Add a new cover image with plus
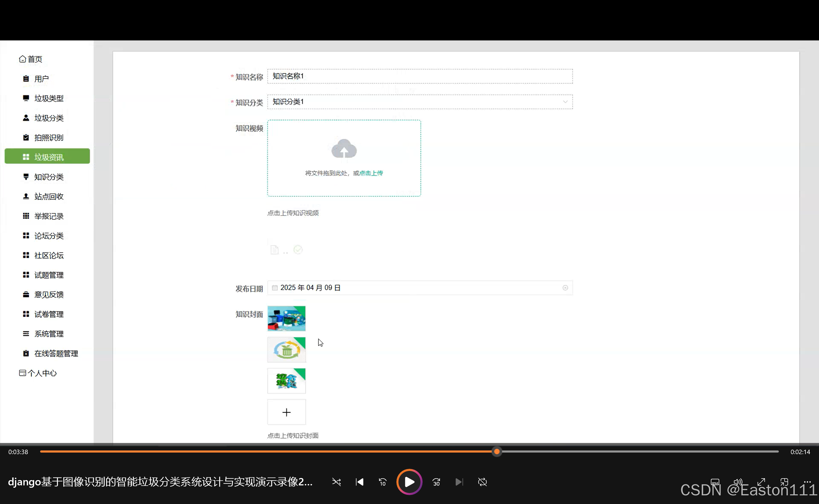 (x=287, y=412)
